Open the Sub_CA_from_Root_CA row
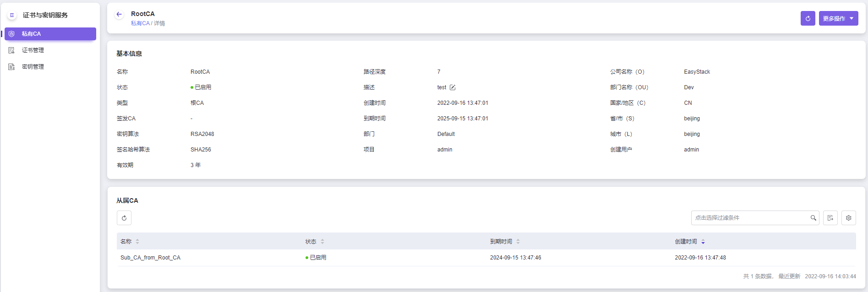Viewport: 868px width, 292px height. (150, 258)
